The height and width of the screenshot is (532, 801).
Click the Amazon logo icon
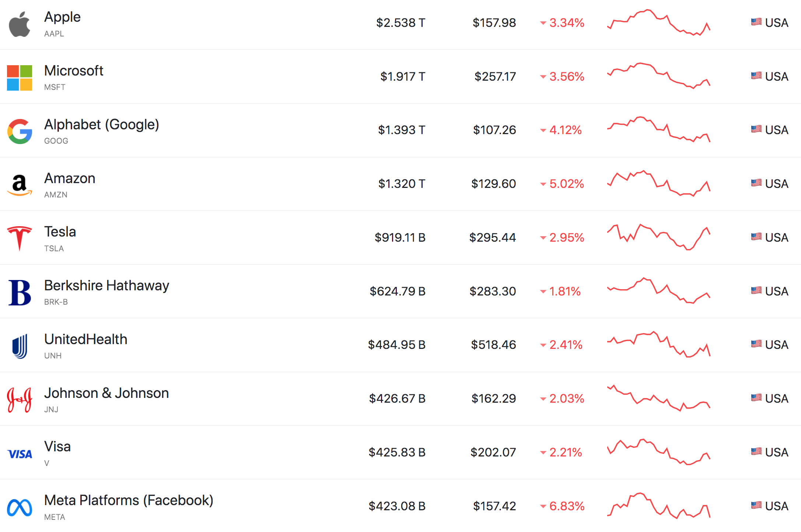[20, 185]
